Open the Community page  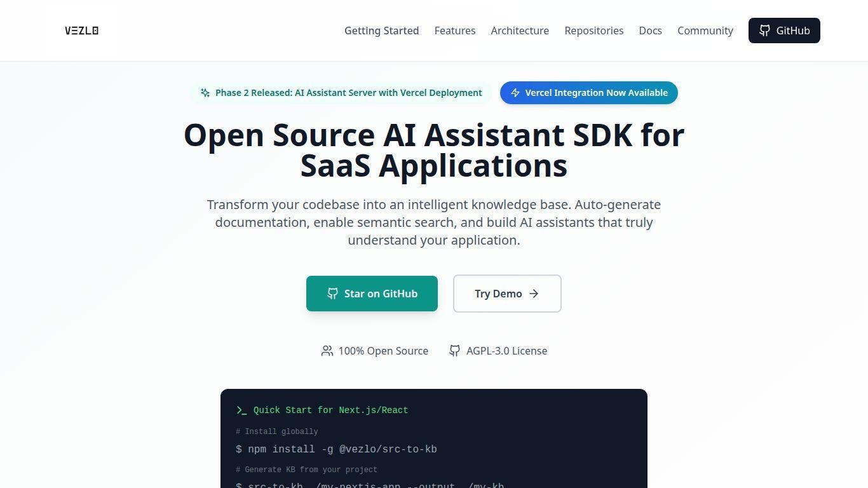tap(705, 30)
